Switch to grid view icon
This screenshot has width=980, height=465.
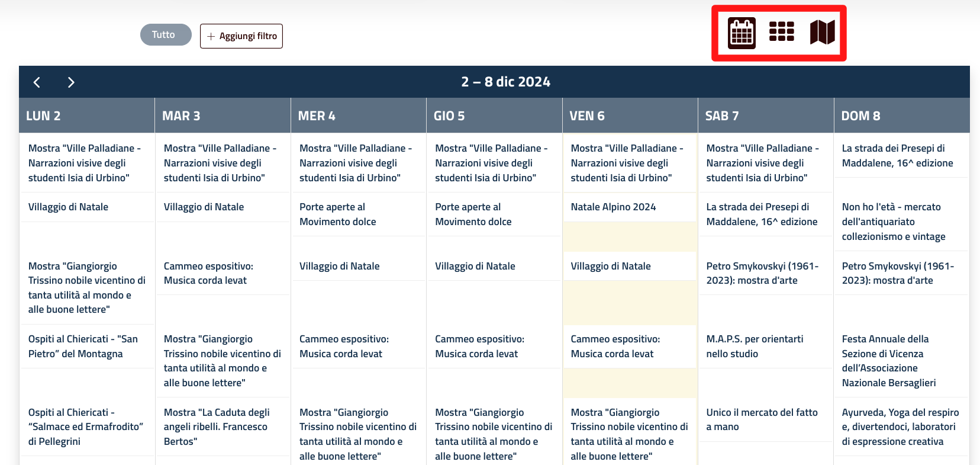[782, 31]
